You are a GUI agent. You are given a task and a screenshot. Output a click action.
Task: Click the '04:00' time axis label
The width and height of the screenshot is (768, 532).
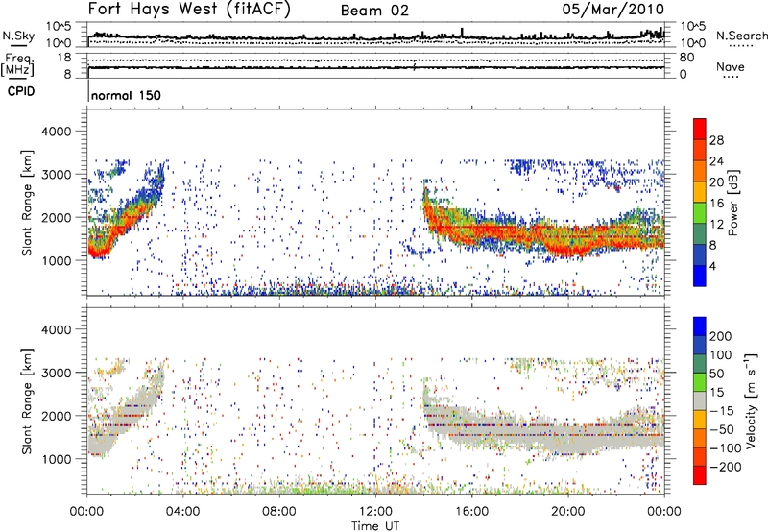(183, 512)
